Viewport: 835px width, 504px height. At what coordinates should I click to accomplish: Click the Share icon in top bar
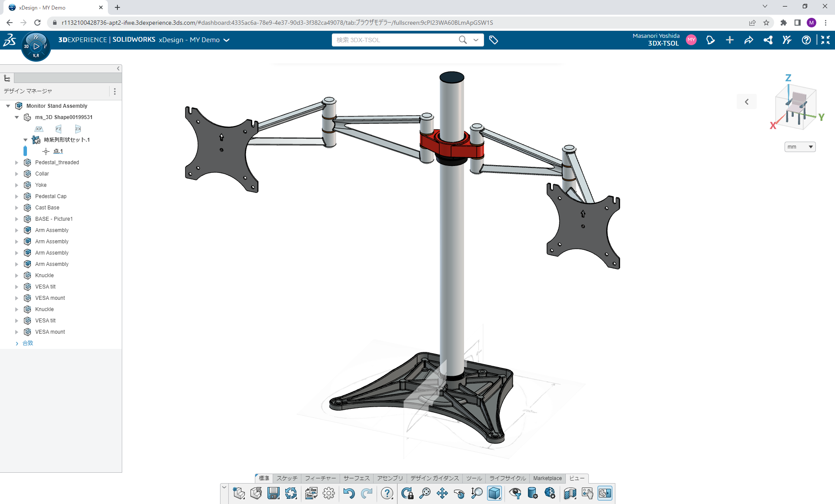pos(748,40)
